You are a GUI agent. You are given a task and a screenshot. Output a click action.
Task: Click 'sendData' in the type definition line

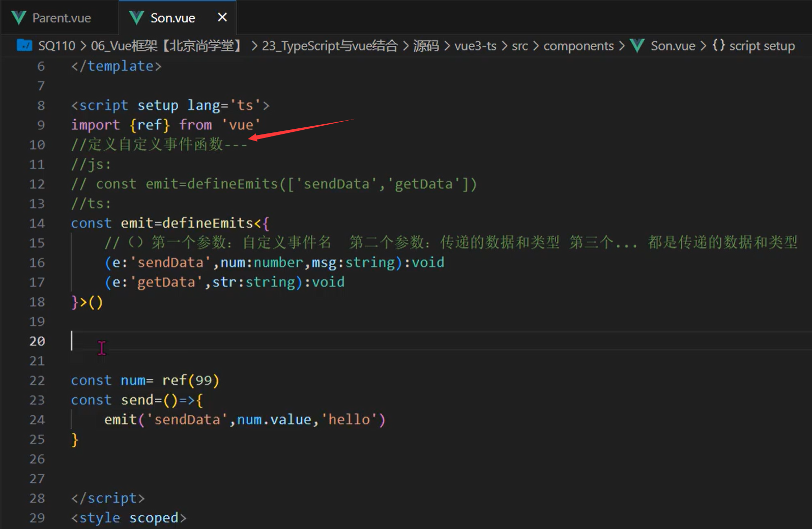click(170, 263)
